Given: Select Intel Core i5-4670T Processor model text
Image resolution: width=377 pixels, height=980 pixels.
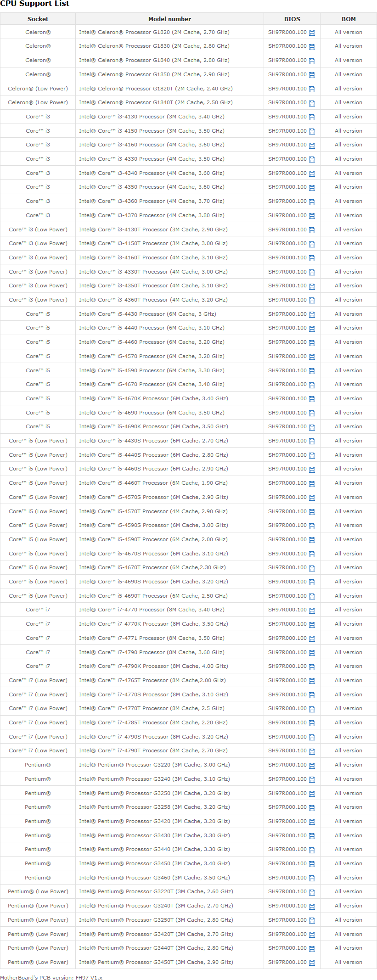Looking at the screenshot, I should (x=152, y=567).
